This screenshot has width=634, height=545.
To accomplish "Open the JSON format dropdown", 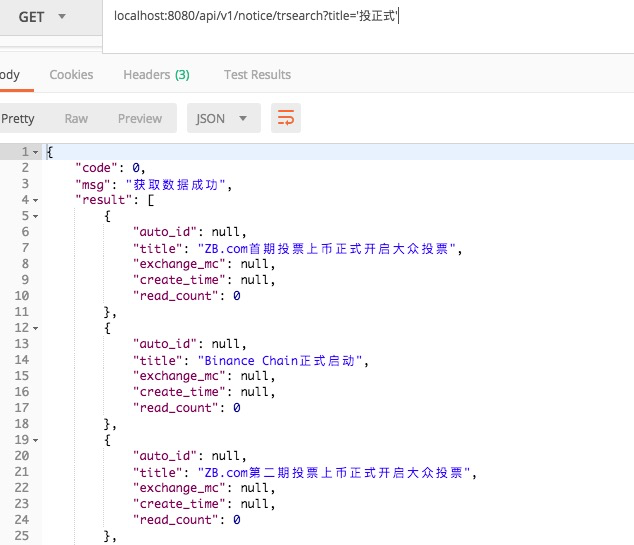I will 224,118.
